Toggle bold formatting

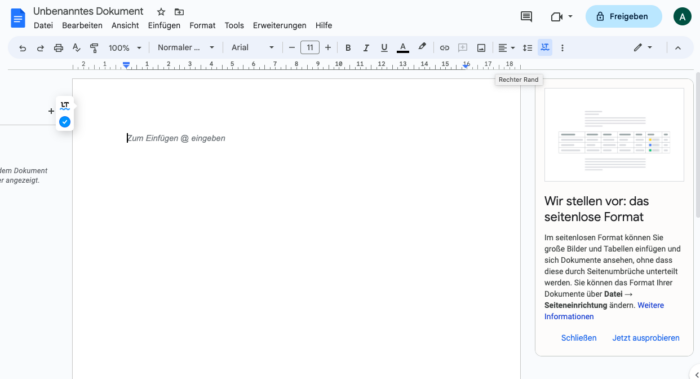[x=348, y=48]
